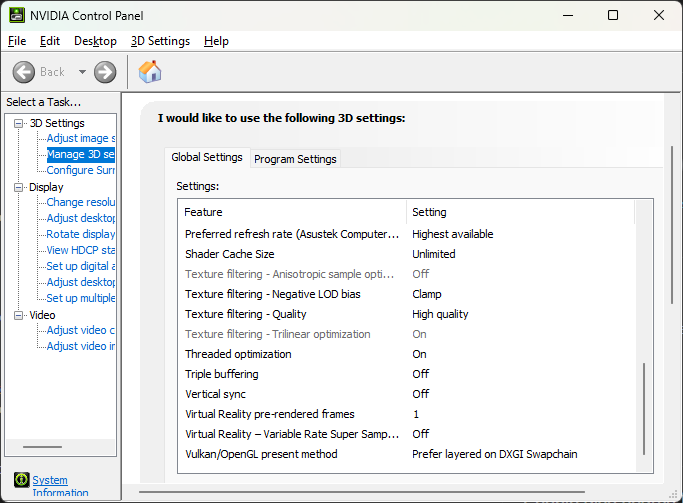The width and height of the screenshot is (683, 503).
Task: Click the Home icon in toolbar
Action: click(x=150, y=72)
